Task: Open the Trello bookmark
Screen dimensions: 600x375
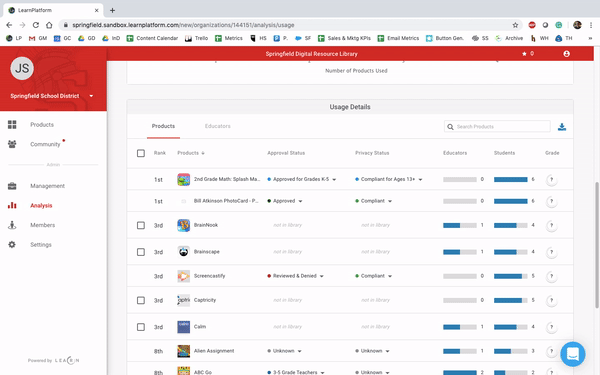Action: pos(196,38)
